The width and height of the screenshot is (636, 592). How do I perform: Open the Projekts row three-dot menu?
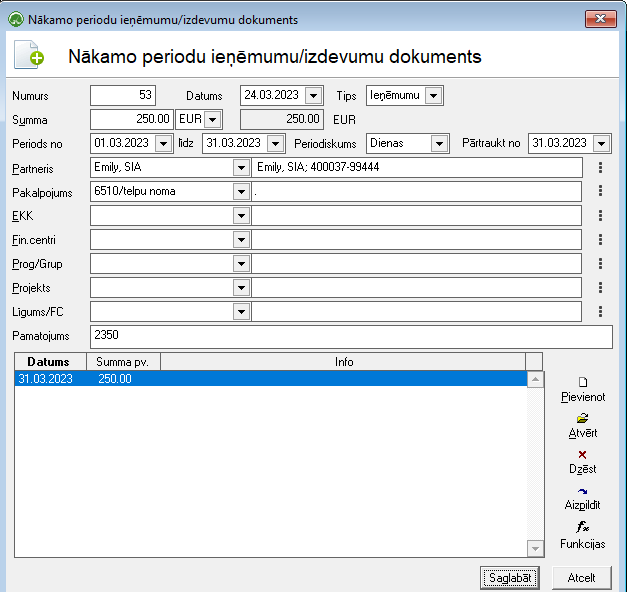(600, 287)
